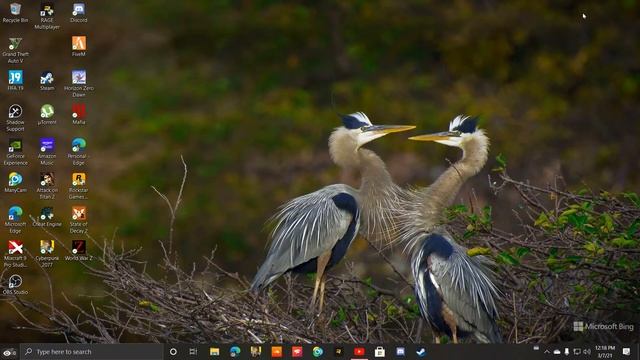Screen dimensions: 640x360
Task: Select the Cyberpunk 2077 desktop shortcut
Action: 47,254
